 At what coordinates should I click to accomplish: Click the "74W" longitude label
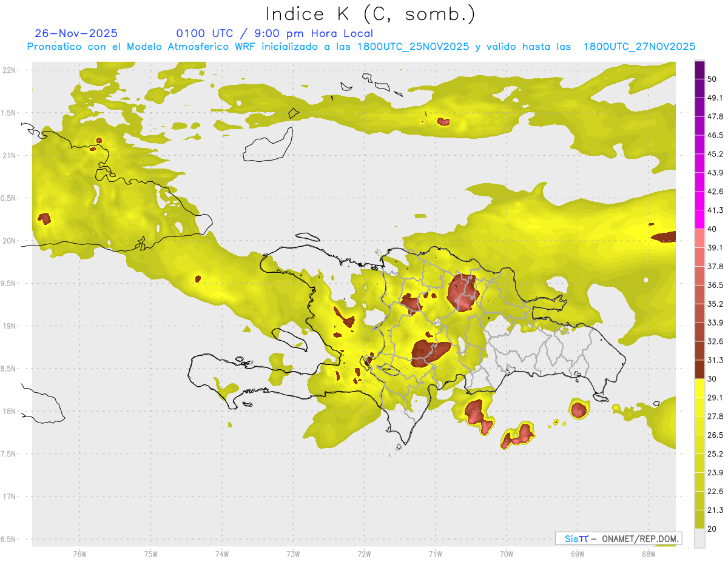221,554
